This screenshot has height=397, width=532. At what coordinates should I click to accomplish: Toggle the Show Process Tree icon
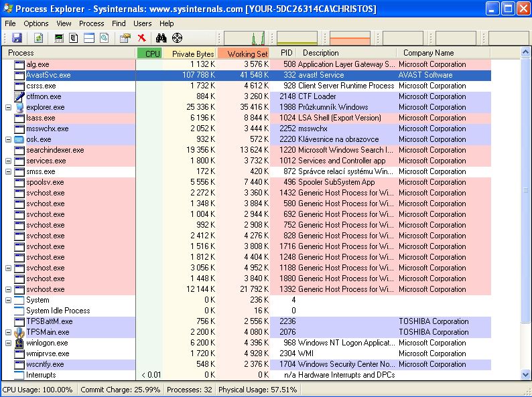coord(74,38)
